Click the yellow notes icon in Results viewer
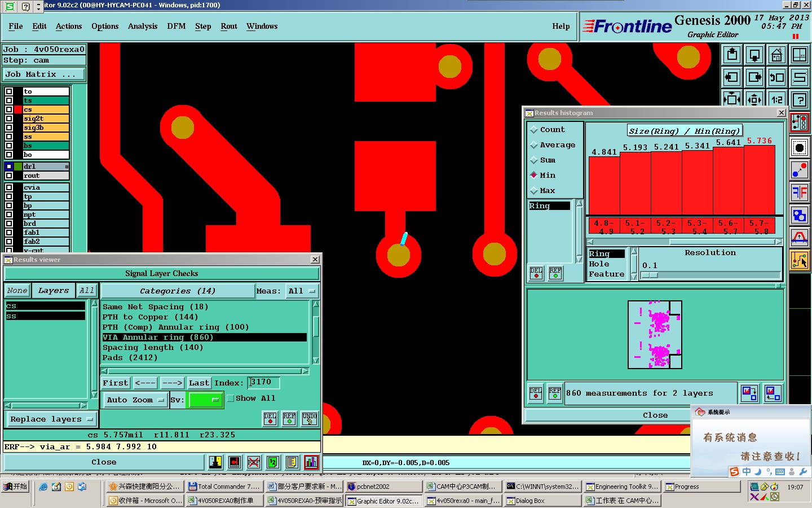812x508 pixels. point(292,462)
